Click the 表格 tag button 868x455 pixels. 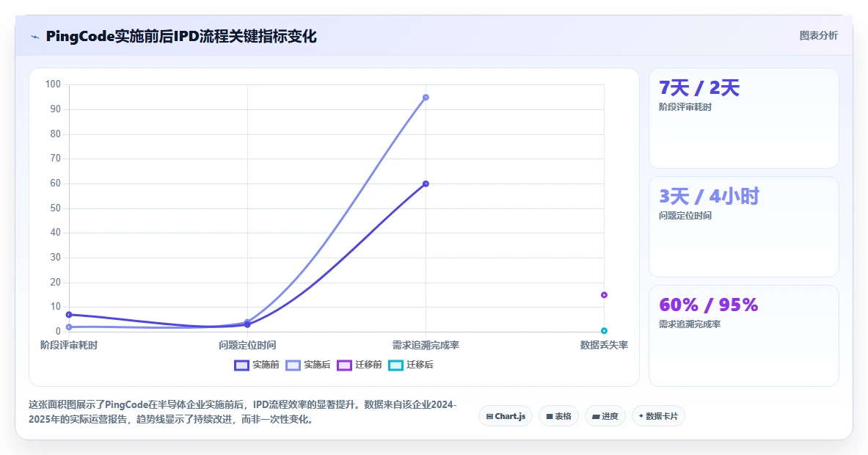[558, 416]
